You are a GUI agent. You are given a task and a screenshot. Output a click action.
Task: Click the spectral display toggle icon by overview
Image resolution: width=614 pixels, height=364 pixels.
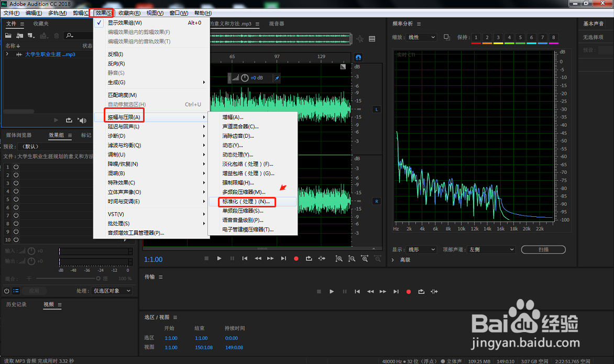[372, 39]
